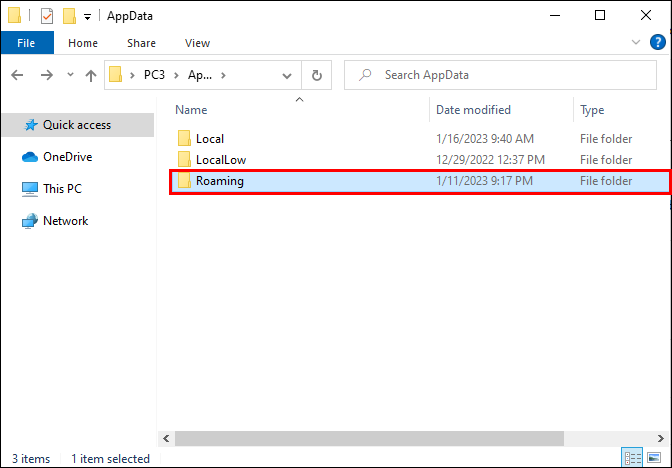Click the New folder icon in title bar
672x468 pixels.
tap(69, 16)
